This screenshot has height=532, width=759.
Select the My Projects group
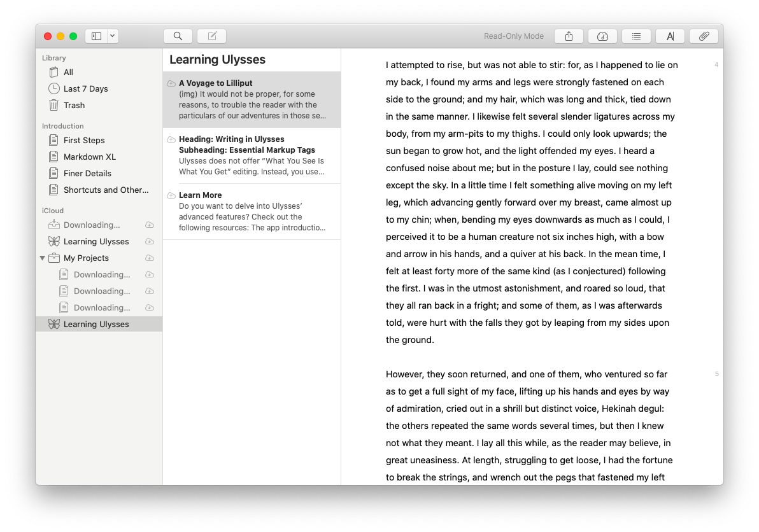click(x=99, y=258)
